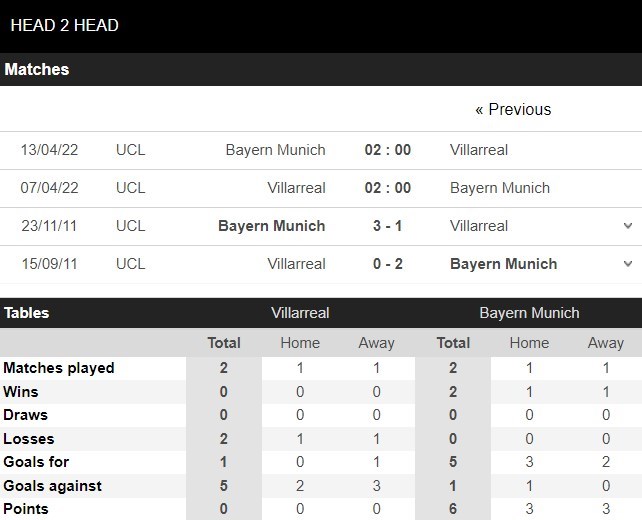Viewport: 642px width, 520px height.
Task: Click Villarreal home team on 07/04/22
Action: (x=296, y=188)
